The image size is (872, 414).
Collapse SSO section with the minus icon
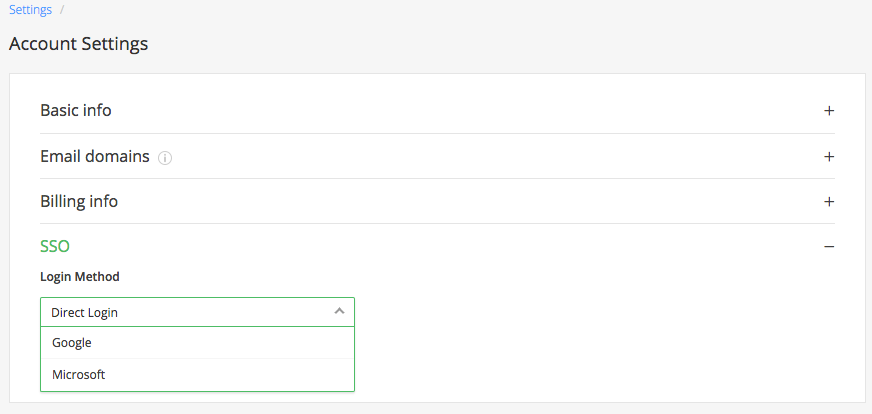point(829,246)
